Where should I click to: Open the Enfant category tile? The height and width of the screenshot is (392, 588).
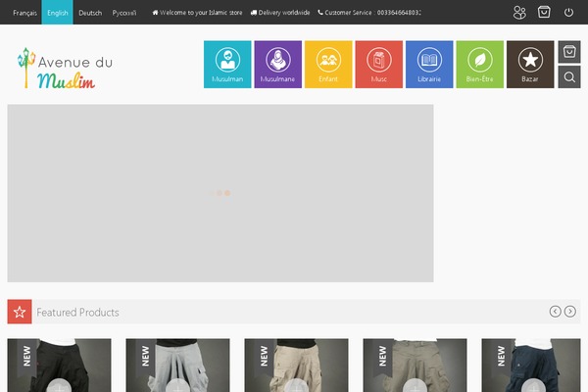[328, 65]
